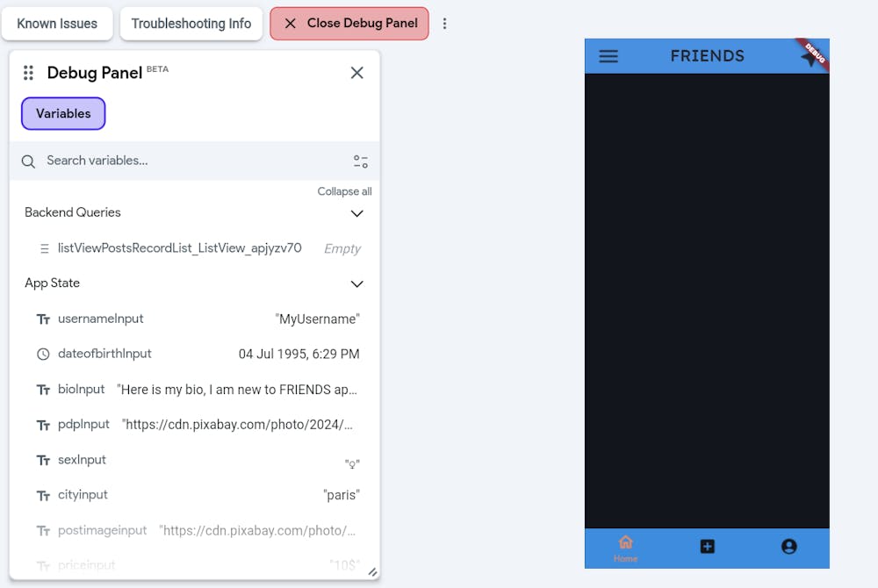
Task: Click the text type icon for bioInput
Action: (x=43, y=390)
